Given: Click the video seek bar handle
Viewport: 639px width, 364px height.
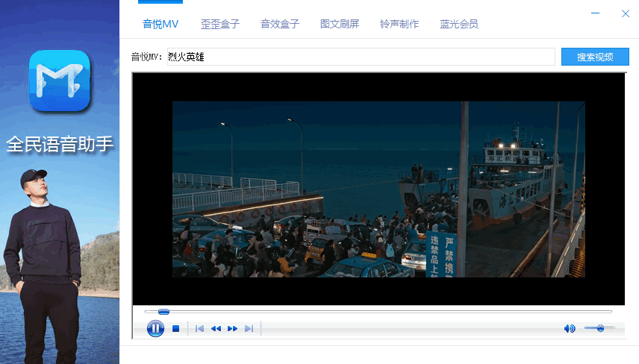Looking at the screenshot, I should (x=163, y=312).
